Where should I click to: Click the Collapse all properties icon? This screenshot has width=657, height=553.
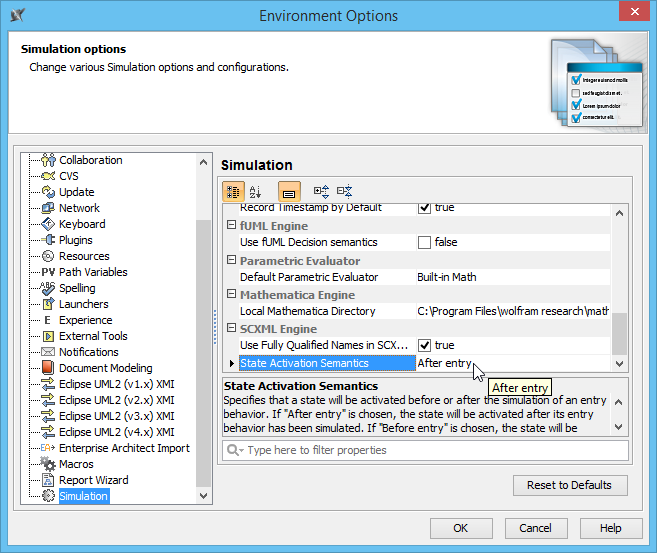[345, 191]
